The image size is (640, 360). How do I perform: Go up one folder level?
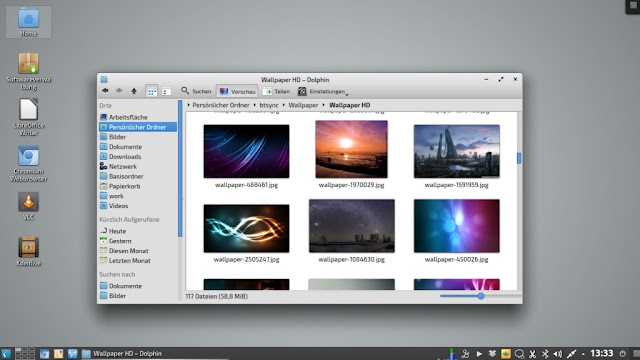click(134, 91)
